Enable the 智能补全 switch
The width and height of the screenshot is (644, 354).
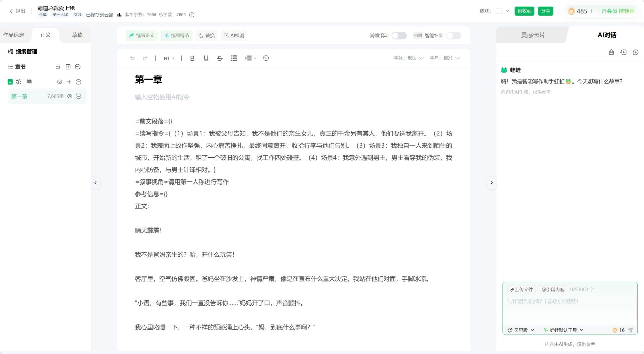(x=453, y=35)
